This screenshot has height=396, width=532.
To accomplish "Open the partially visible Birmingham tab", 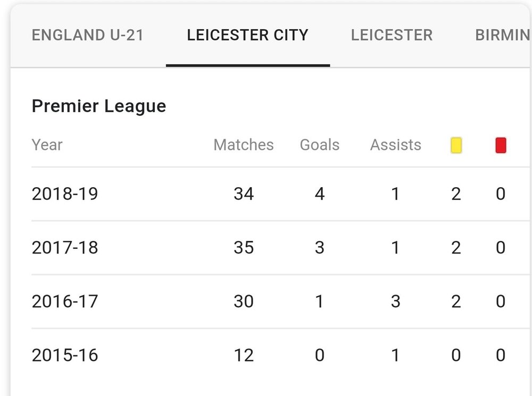I will (503, 35).
